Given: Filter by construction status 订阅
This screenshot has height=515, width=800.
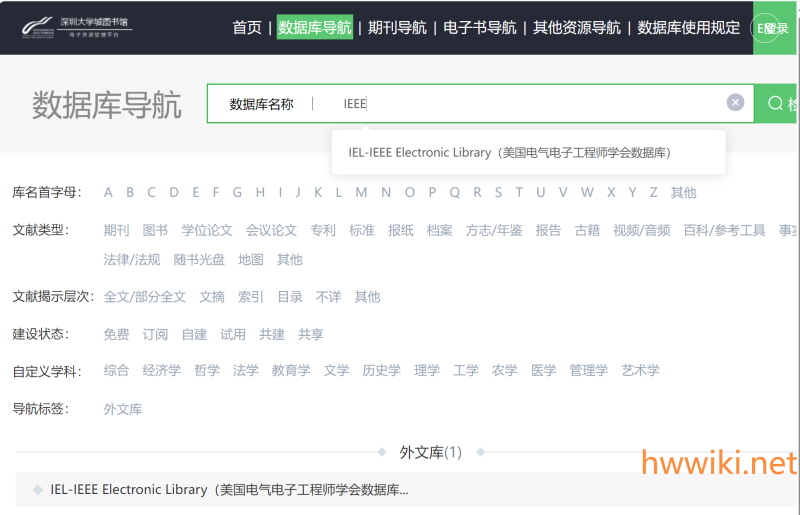Looking at the screenshot, I should (x=155, y=334).
